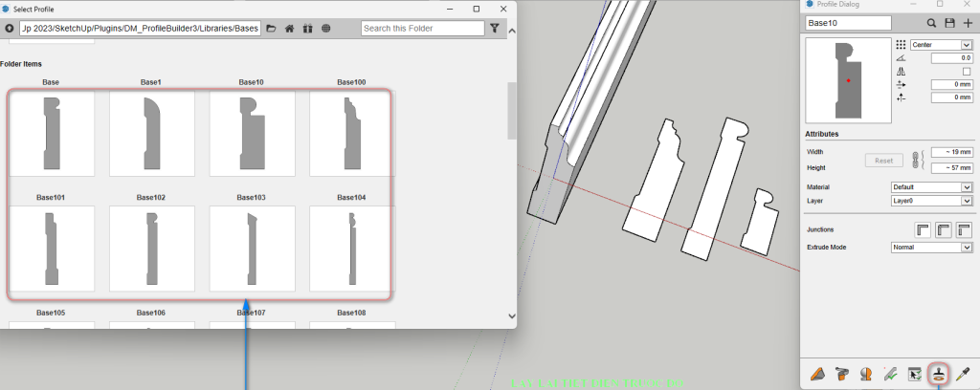Image resolution: width=980 pixels, height=390 pixels.
Task: Select the third junction style
Action: (964, 230)
